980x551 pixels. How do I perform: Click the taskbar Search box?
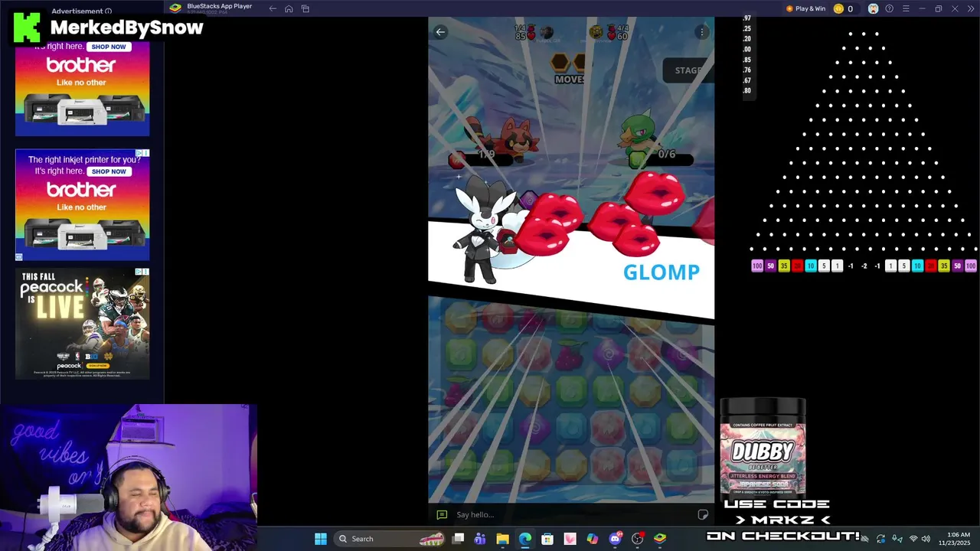point(390,539)
